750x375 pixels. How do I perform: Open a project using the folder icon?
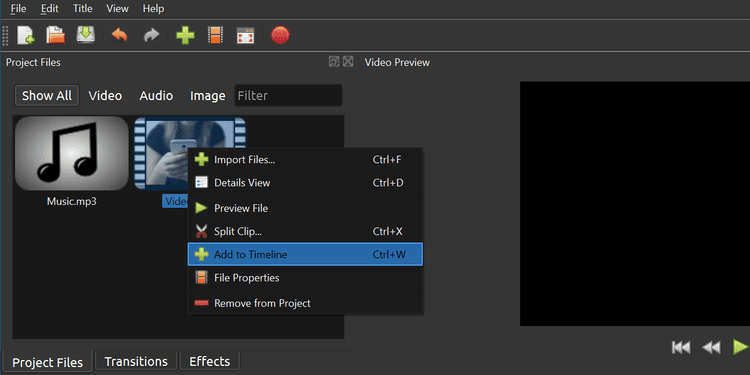coord(55,35)
